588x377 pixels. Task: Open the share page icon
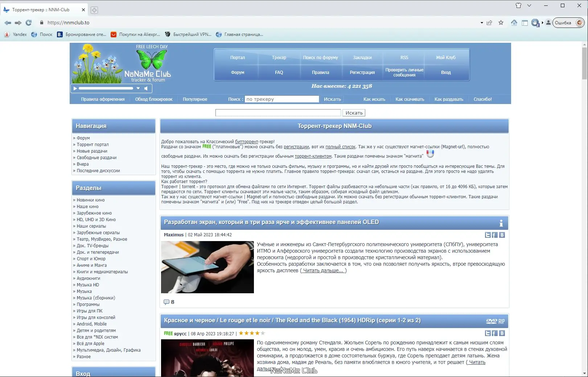(489, 22)
